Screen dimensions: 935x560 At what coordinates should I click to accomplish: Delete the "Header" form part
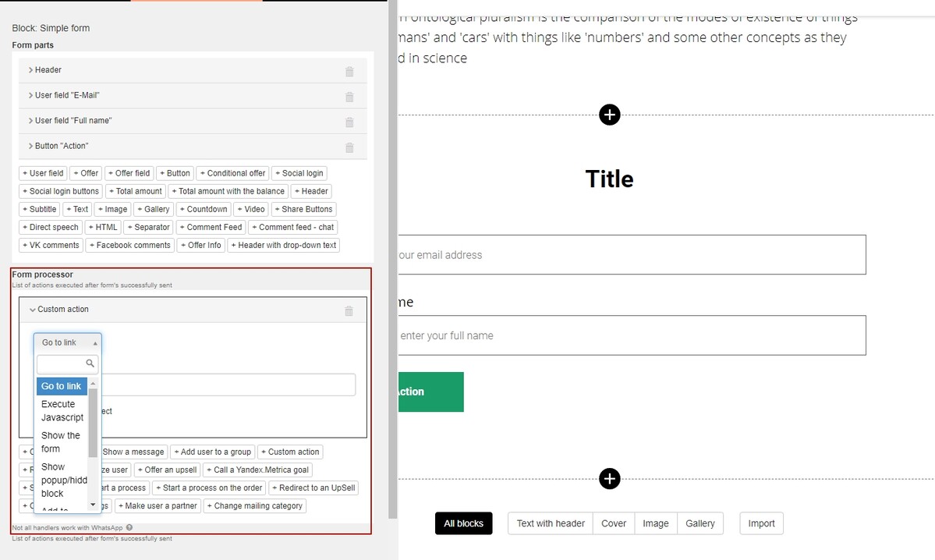pyautogui.click(x=349, y=71)
